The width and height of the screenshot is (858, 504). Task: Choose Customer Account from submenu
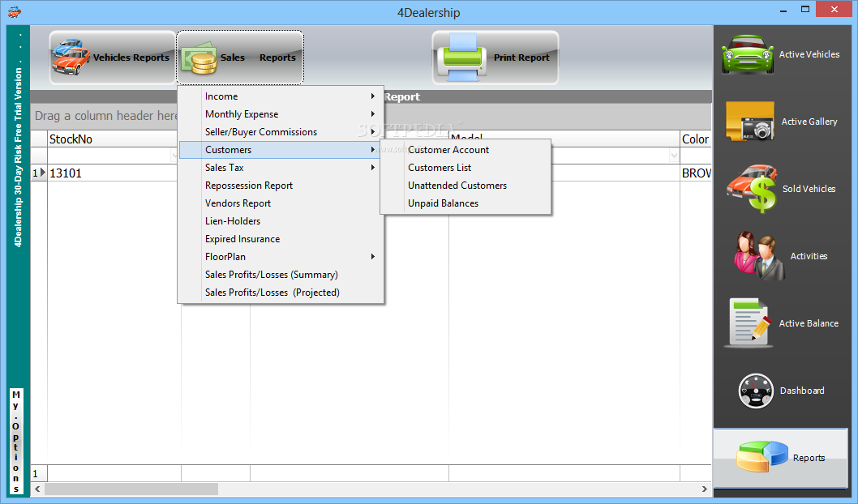pos(465,150)
